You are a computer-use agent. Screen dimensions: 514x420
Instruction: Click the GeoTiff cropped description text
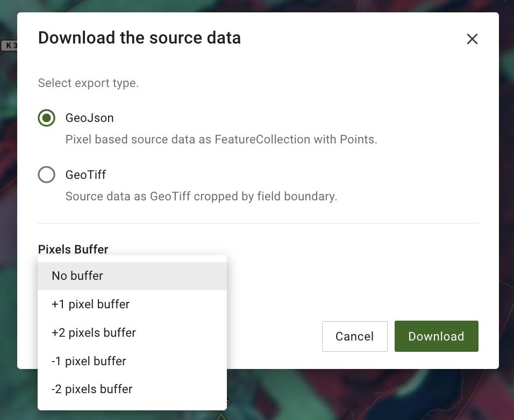click(x=201, y=197)
